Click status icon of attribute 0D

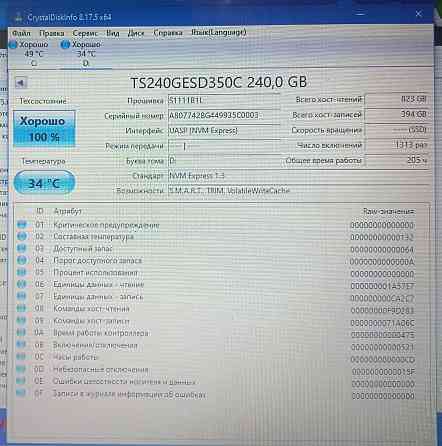tap(21, 369)
